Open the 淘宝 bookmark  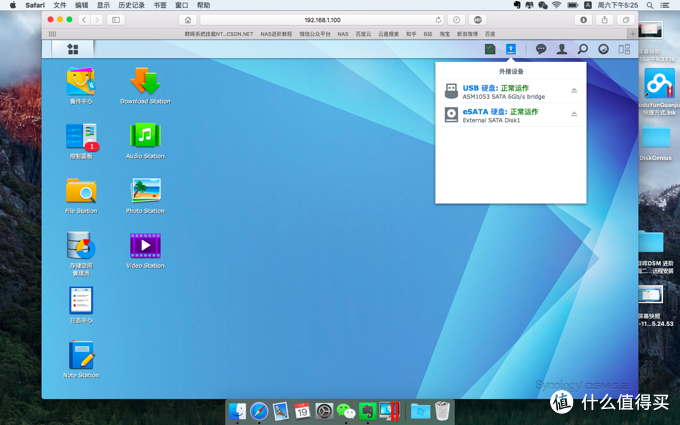click(445, 34)
